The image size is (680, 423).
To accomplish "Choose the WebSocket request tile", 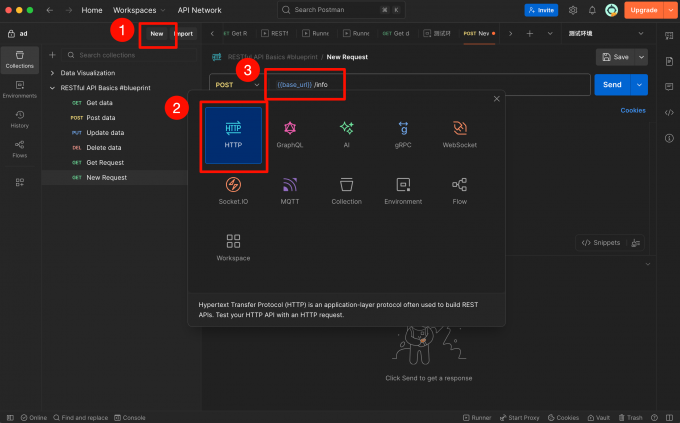I will pos(460,135).
